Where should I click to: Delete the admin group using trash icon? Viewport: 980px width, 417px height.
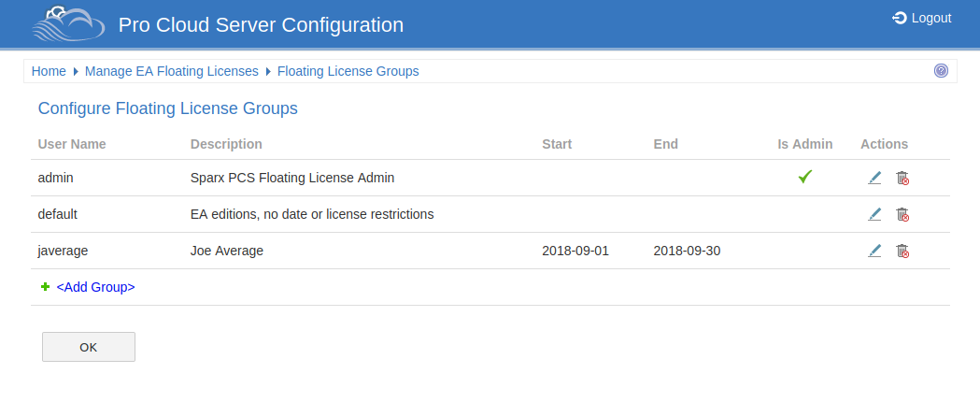902,178
